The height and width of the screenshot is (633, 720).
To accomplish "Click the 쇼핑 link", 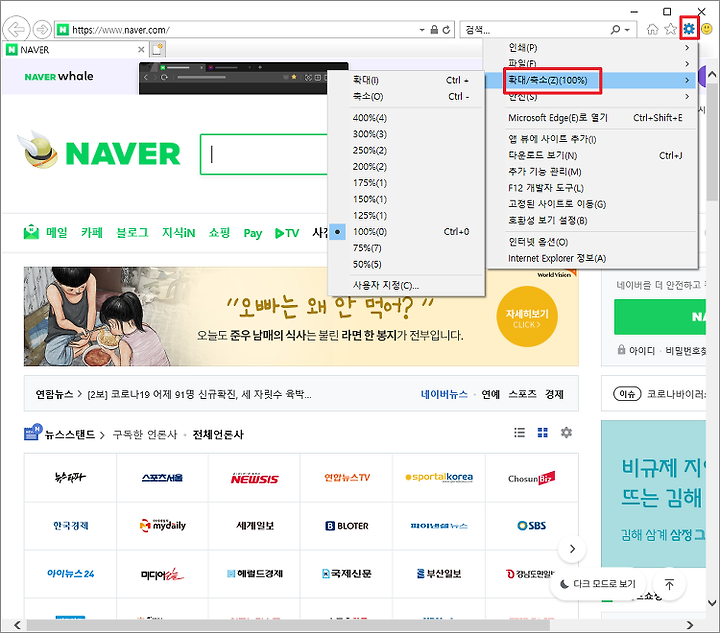I will coord(219,233).
